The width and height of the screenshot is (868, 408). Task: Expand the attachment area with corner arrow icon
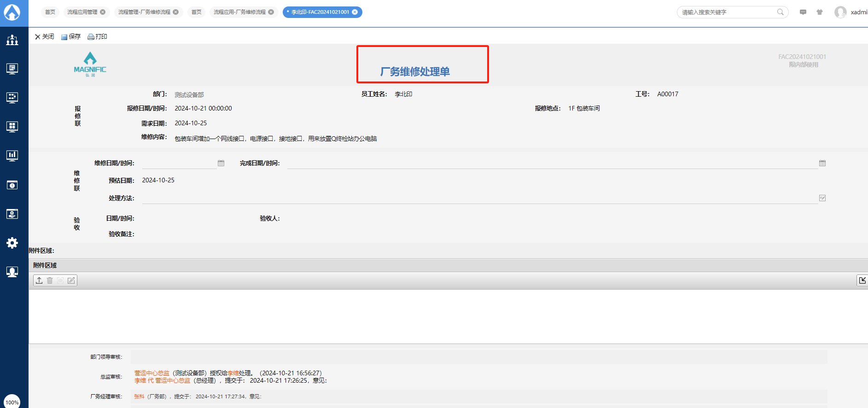[x=862, y=280]
